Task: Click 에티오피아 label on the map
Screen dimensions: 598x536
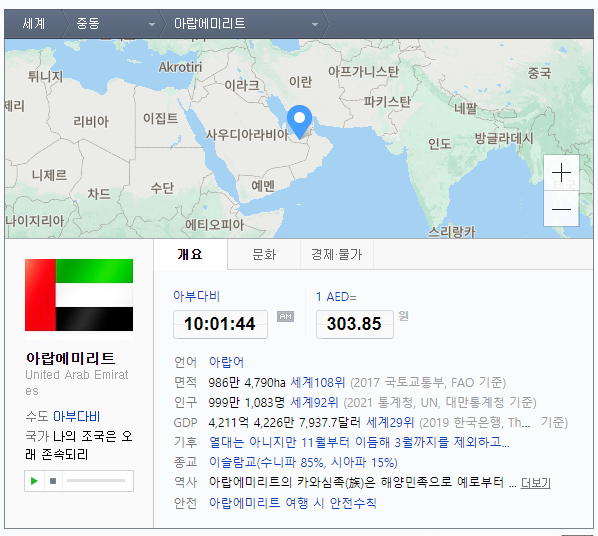Action: 214,224
